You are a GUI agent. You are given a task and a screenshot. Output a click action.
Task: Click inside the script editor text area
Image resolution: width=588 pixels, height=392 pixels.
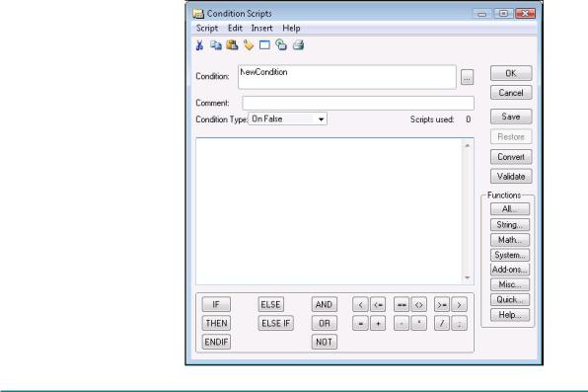330,211
